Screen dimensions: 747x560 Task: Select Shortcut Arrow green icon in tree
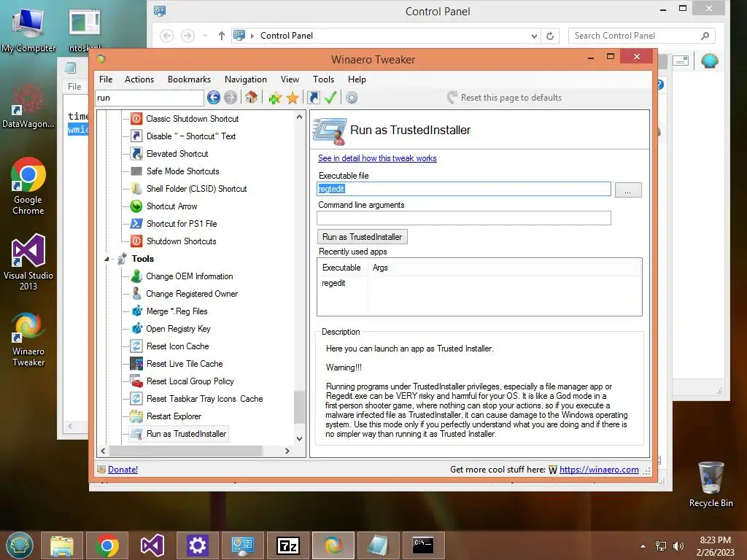point(136,206)
